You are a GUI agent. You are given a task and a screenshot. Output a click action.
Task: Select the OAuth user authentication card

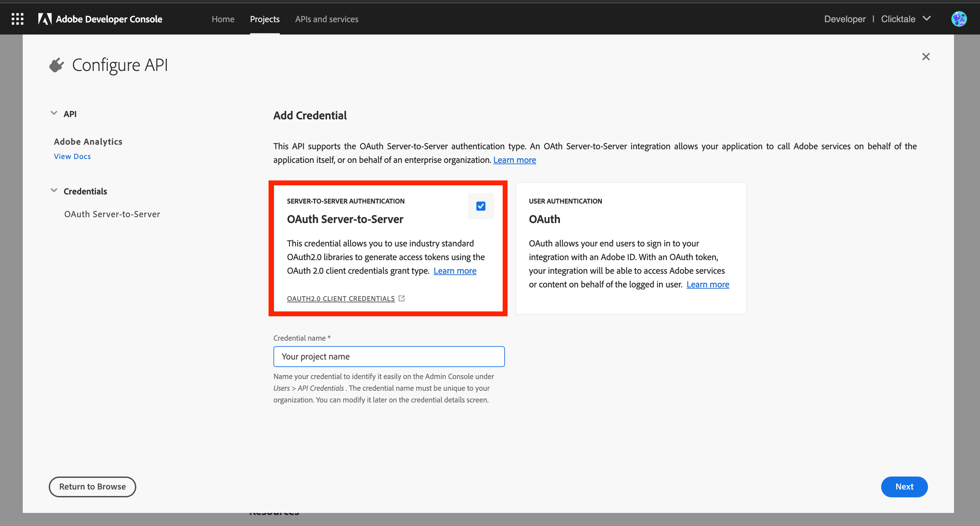click(x=631, y=248)
